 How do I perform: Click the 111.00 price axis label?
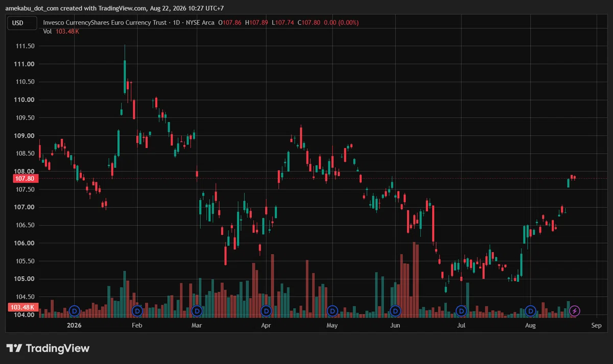pyautogui.click(x=25, y=64)
